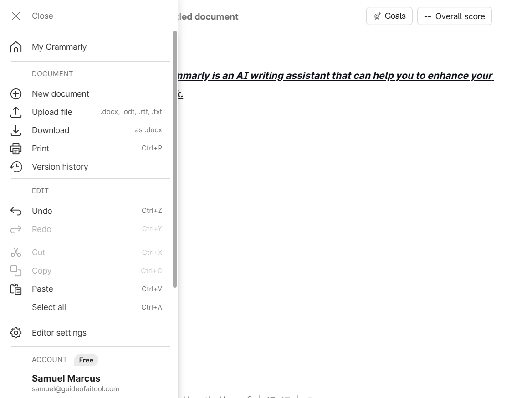Click the Ctrl+P shortcut label
Screen dimensions: 532x398
[x=152, y=148]
